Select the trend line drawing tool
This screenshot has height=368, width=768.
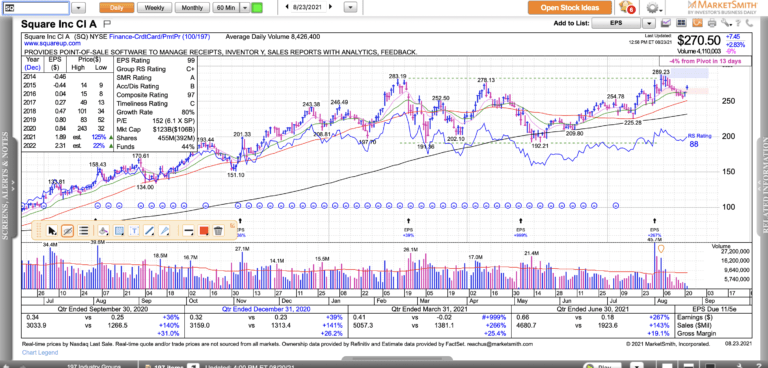coord(150,230)
